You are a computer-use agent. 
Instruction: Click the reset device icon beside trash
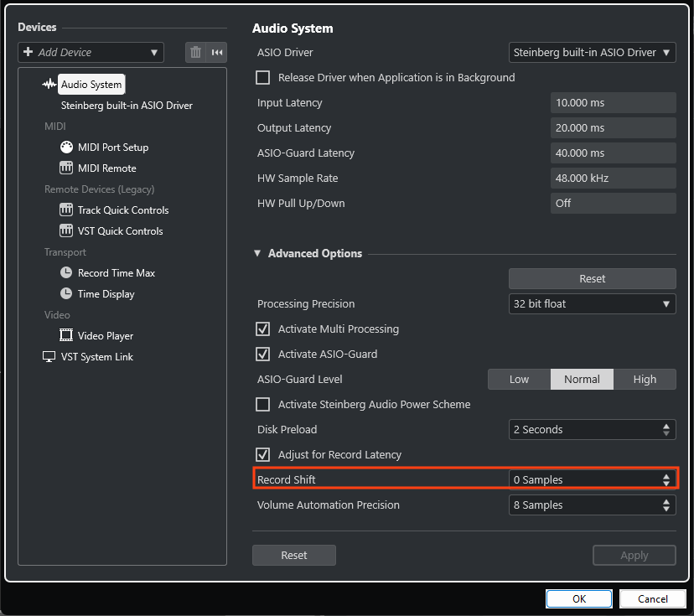point(217,52)
